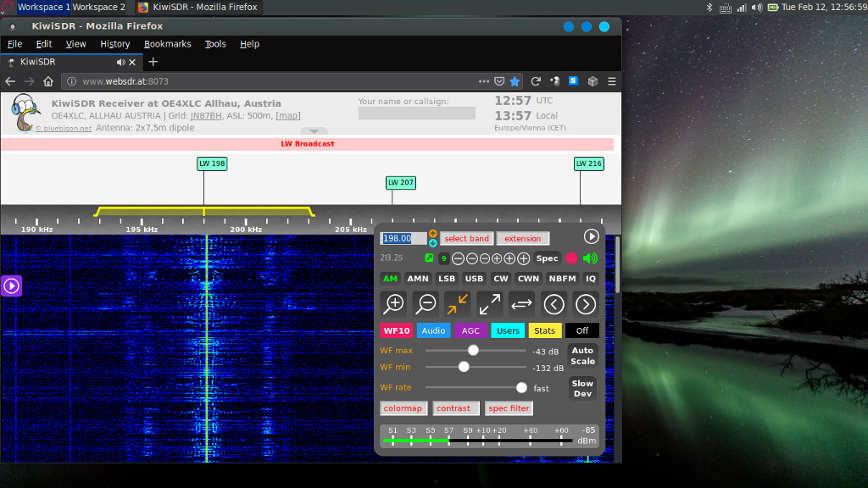
Task: Select IQ demodulation mode
Action: tap(591, 279)
